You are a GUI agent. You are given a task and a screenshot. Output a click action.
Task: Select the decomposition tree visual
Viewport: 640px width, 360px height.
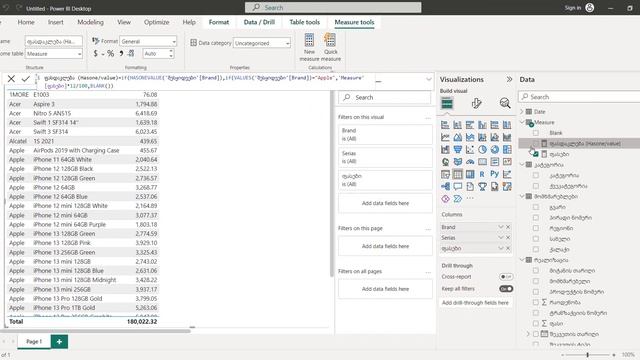[445, 187]
